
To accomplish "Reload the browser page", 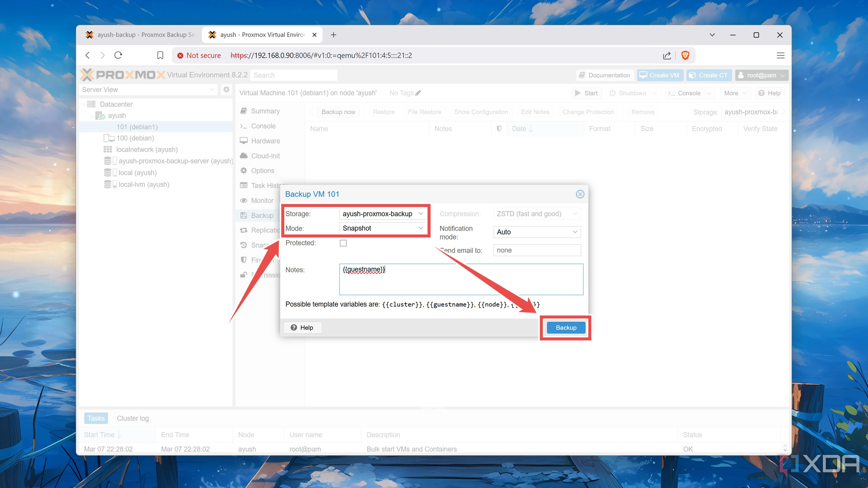I will point(118,55).
